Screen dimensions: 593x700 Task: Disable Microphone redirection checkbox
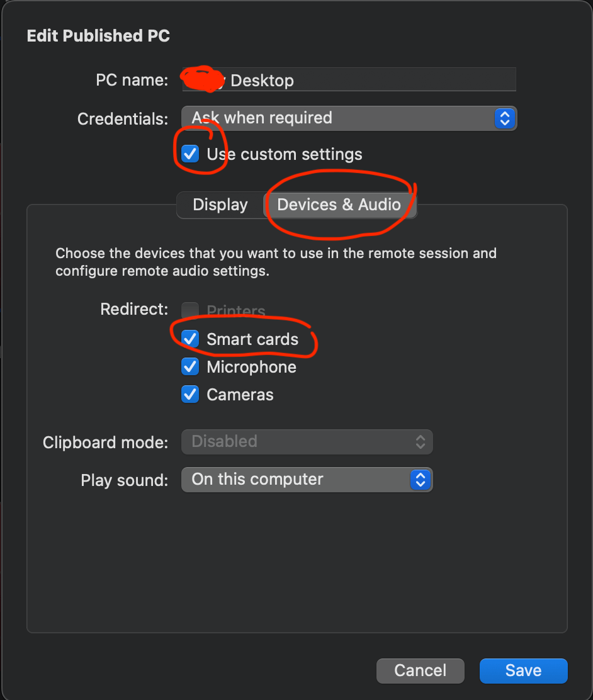(x=190, y=366)
